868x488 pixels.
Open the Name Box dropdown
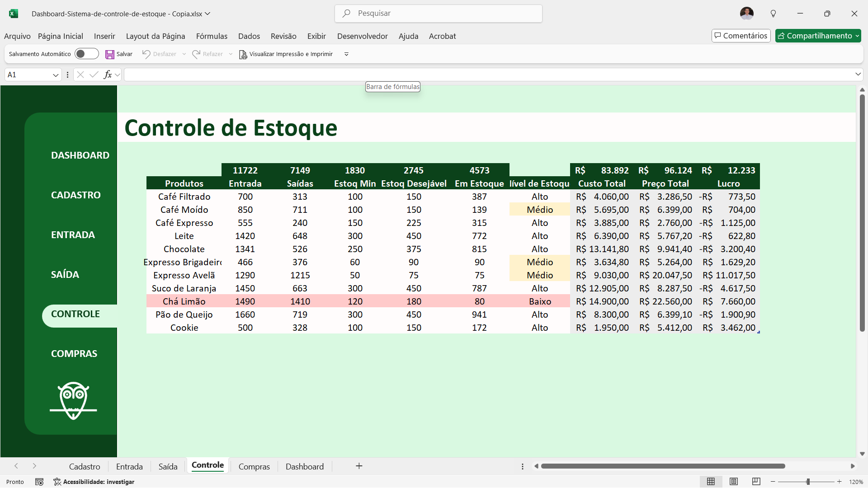pyautogui.click(x=56, y=75)
